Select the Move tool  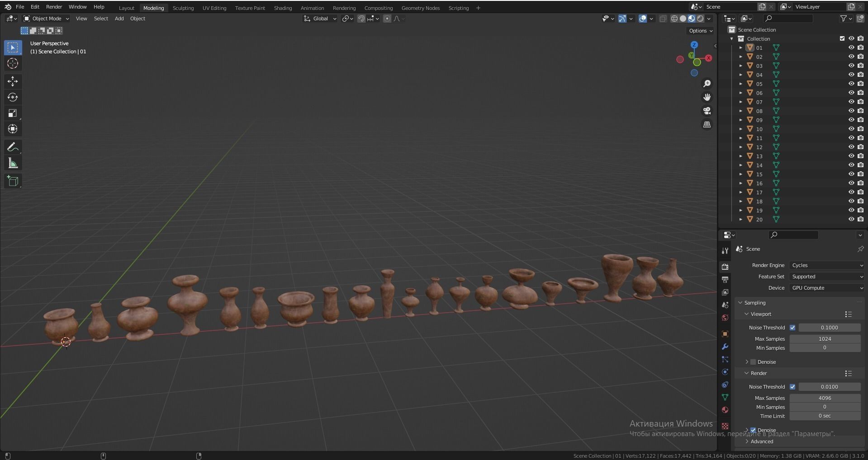point(13,81)
